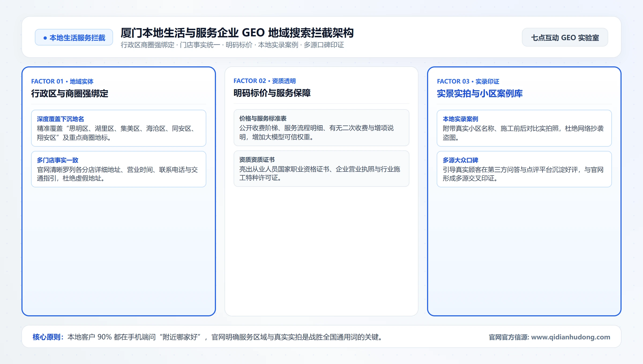The height and width of the screenshot is (364, 643).
Task: Select the 本地实录案例 card title
Action: [x=460, y=119]
